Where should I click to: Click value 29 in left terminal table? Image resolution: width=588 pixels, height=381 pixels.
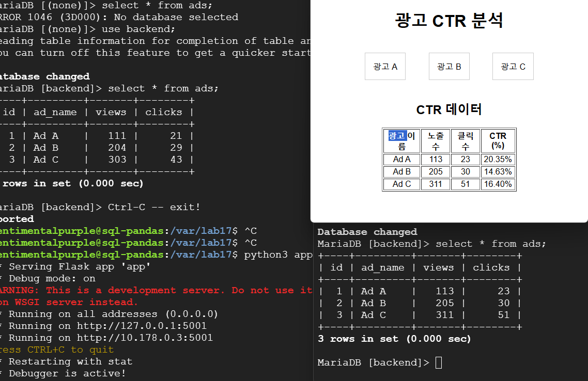176,148
